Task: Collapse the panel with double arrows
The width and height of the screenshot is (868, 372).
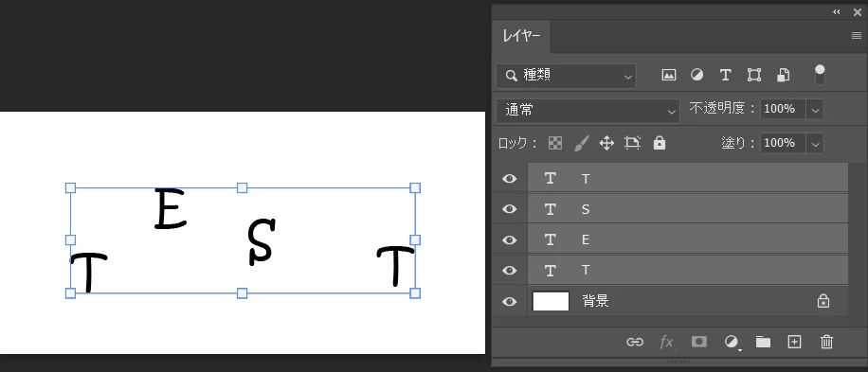Action: 837,12
